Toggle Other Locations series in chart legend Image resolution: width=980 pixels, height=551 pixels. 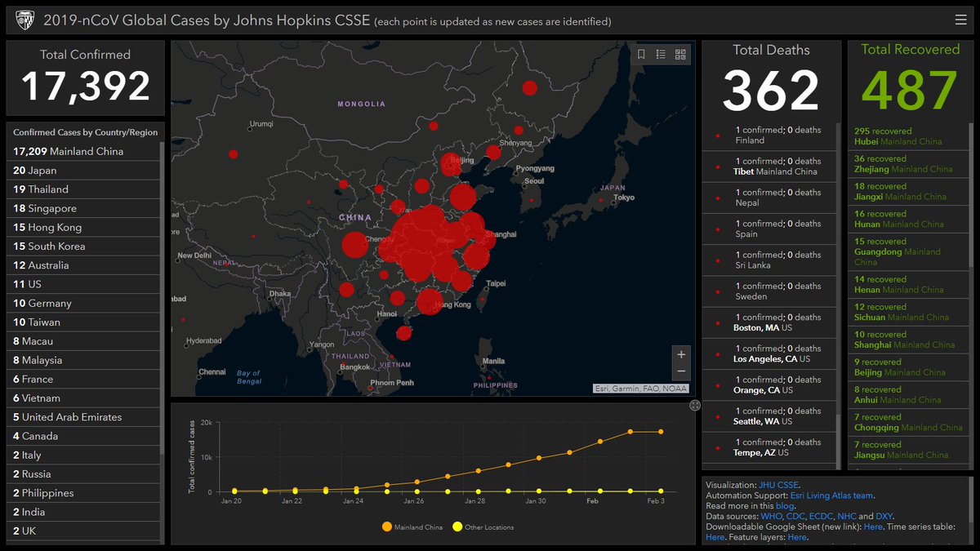[483, 527]
